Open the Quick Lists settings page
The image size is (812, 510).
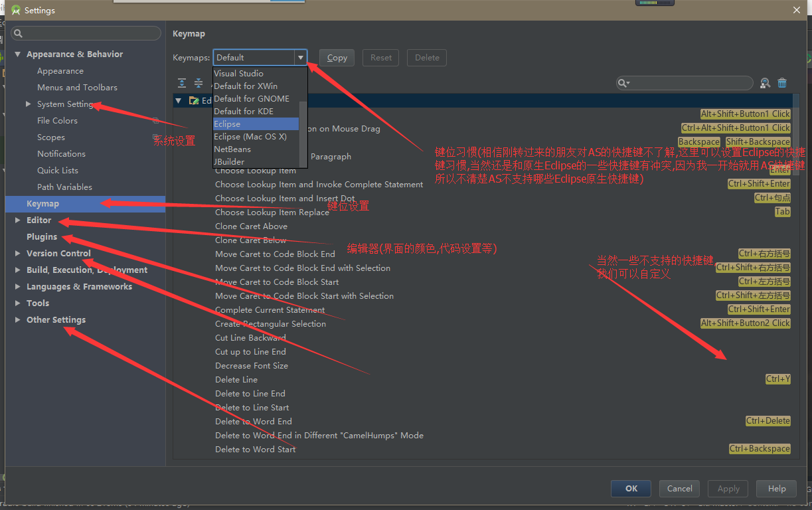[x=58, y=171]
